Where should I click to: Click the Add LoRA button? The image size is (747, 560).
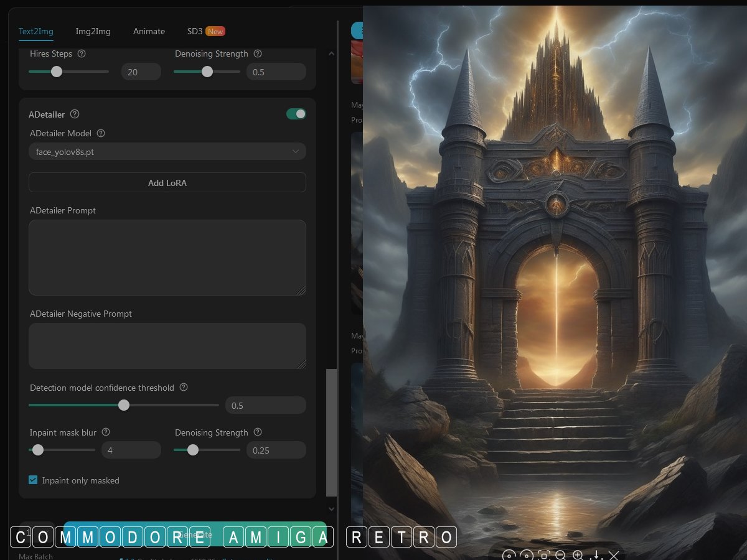tap(167, 182)
